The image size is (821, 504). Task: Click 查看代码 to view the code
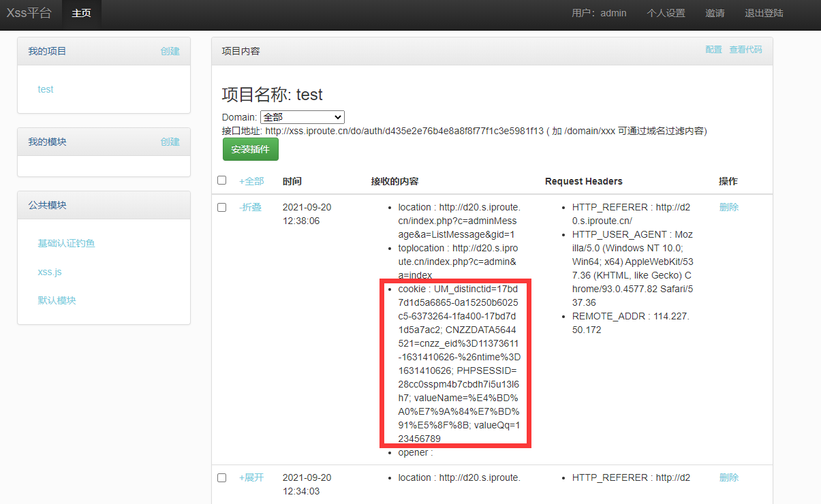(745, 50)
